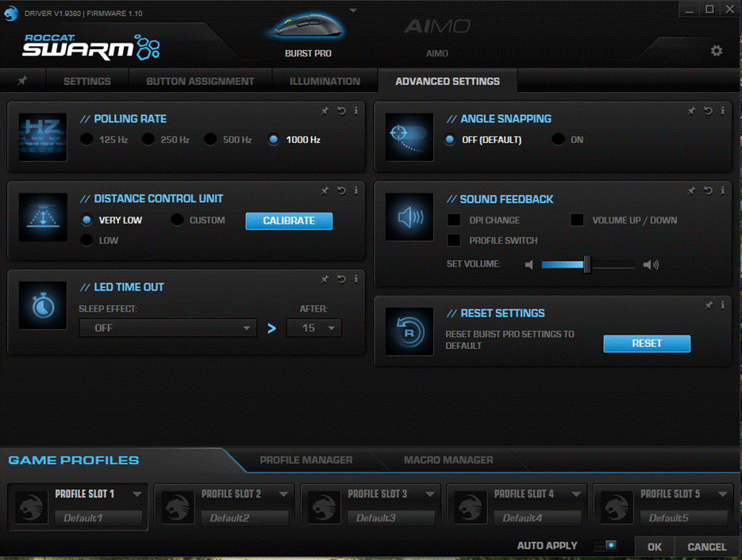Open device list arrow above Burst Pro
742x560 pixels.
click(x=353, y=10)
